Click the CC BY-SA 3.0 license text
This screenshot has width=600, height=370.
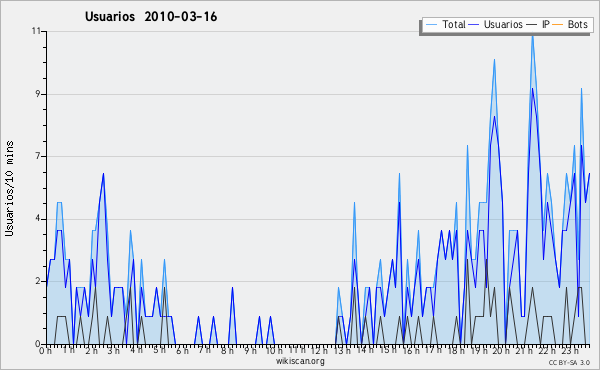[569, 363]
